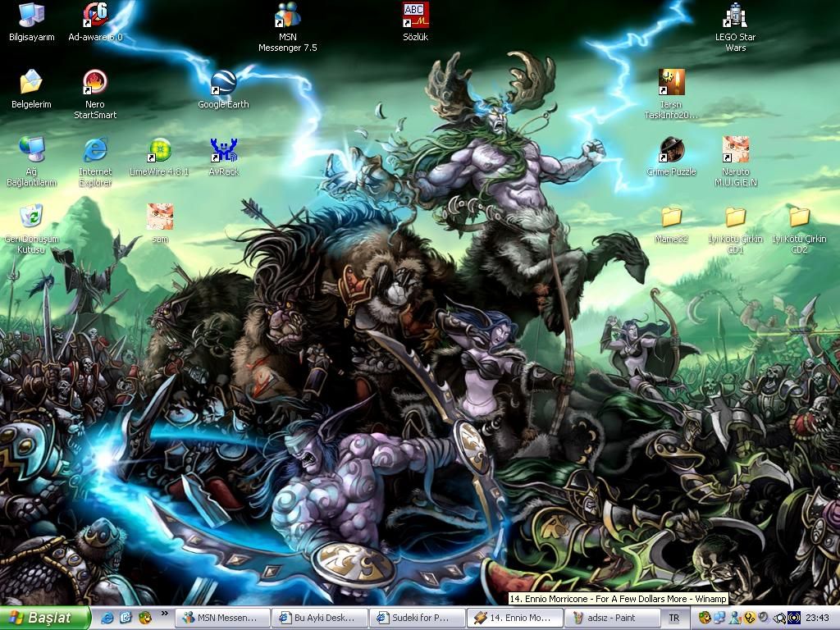840x630 pixels.
Task: Click the Sözlük dictionary icon
Action: [x=415, y=16]
